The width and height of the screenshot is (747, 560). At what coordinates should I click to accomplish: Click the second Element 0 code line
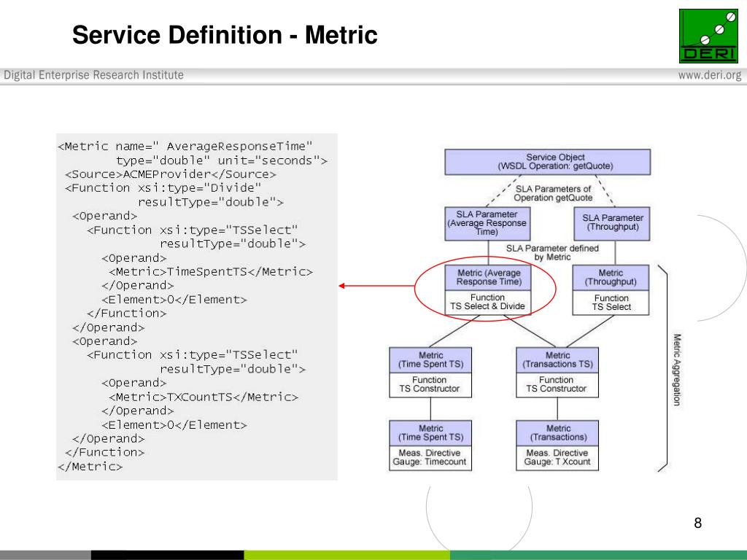click(x=174, y=425)
